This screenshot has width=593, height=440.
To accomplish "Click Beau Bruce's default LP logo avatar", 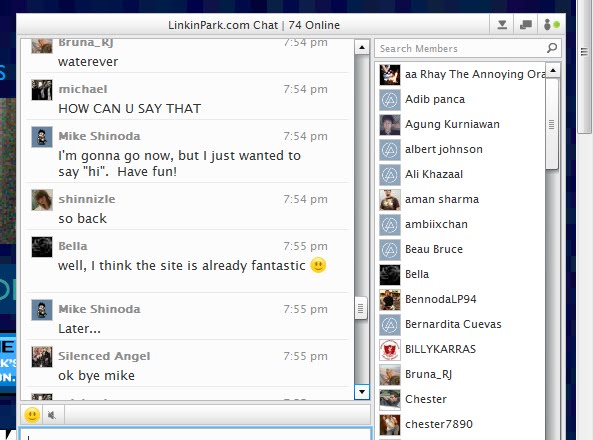I will point(390,249).
